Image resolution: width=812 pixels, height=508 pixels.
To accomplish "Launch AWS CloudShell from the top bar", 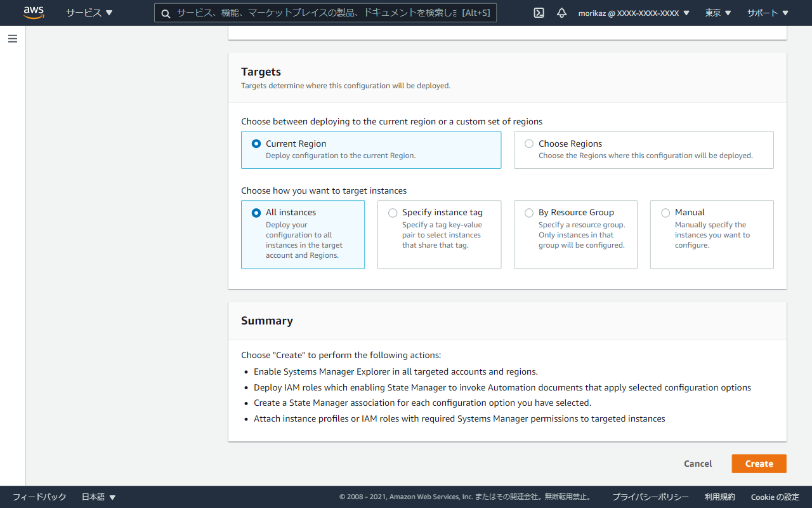I will [x=539, y=13].
